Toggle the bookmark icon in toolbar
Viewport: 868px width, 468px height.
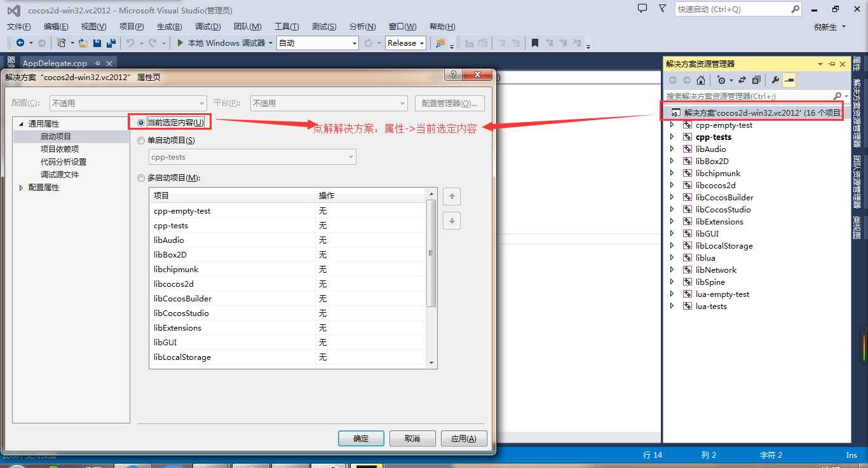pyautogui.click(x=535, y=43)
